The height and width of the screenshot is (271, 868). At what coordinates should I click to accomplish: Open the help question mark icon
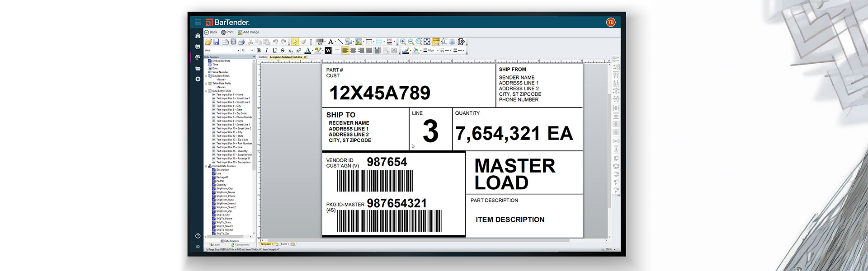[x=198, y=236]
